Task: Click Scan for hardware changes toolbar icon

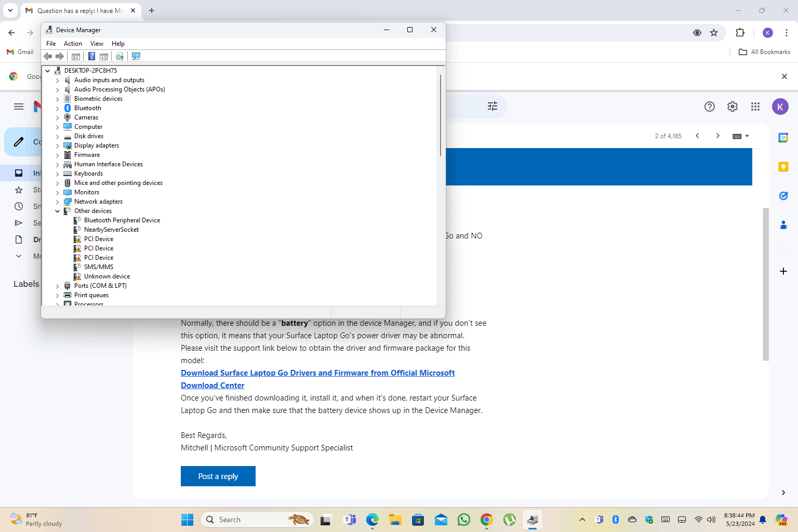Action: [136, 56]
